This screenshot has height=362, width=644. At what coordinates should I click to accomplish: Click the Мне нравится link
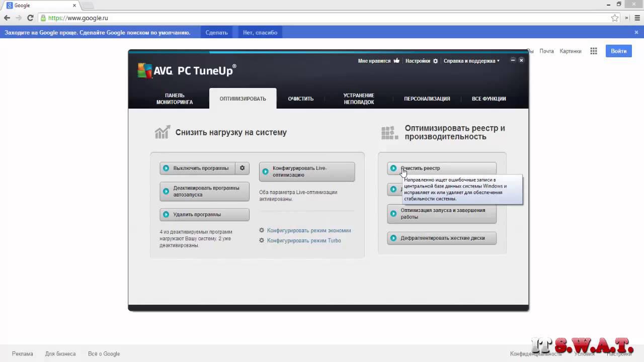[374, 61]
